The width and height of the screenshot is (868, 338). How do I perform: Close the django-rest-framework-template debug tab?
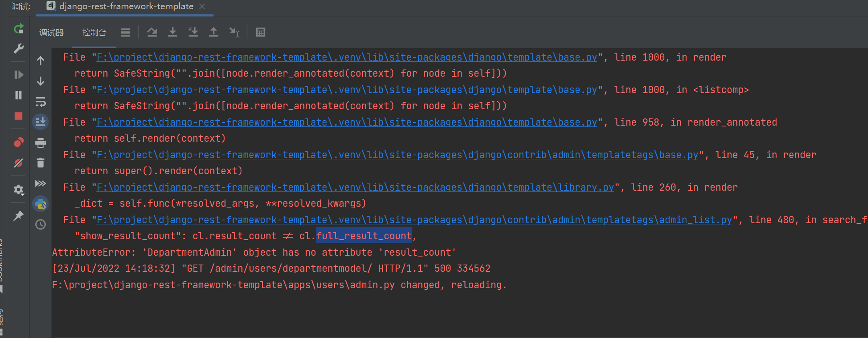click(202, 6)
